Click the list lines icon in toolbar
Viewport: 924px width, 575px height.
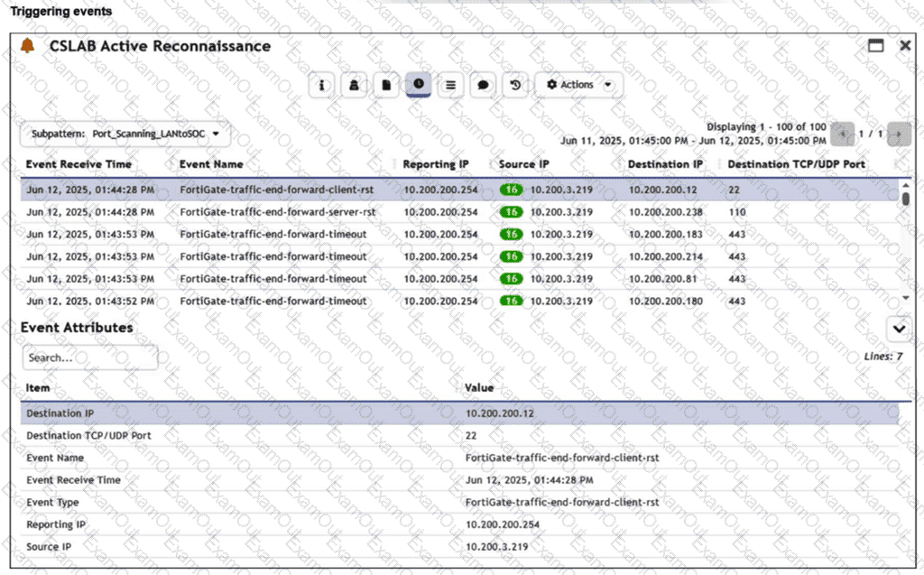pyautogui.click(x=450, y=85)
